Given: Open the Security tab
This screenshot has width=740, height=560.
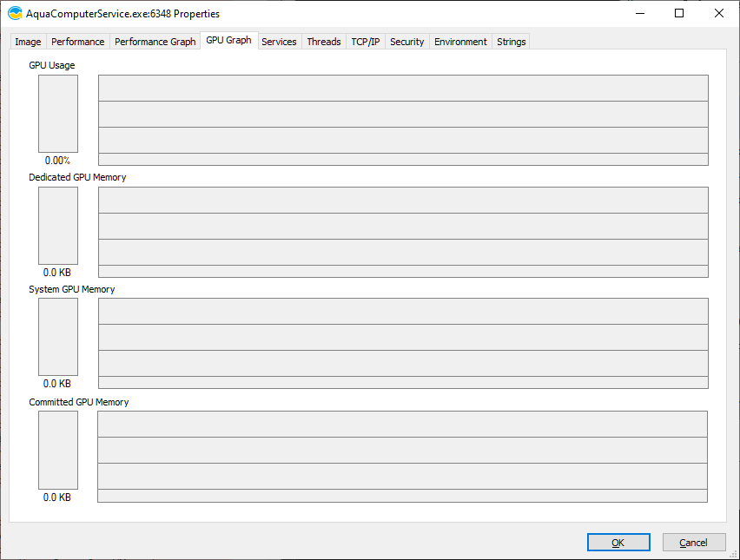Looking at the screenshot, I should (406, 42).
